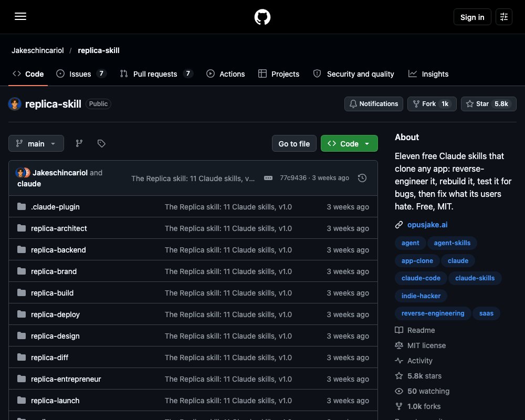Viewport: 525px width, 420px height.
Task: Click the Sign in button
Action: tap(472, 17)
